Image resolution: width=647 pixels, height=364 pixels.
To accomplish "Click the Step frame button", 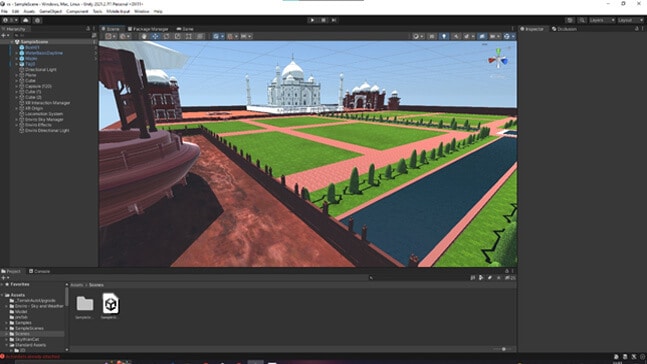I will point(334,20).
